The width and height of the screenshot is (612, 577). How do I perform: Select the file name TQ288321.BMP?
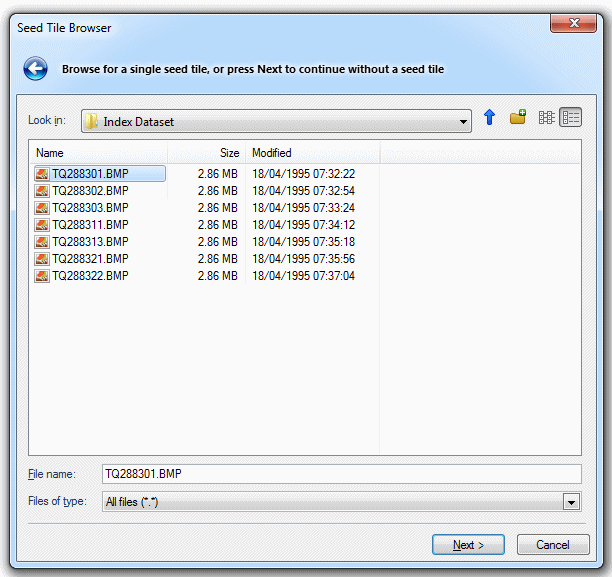[91, 259]
